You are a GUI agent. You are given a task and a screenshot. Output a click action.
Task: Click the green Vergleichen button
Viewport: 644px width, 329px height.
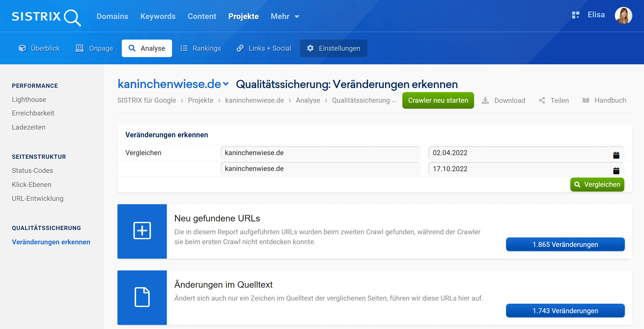(597, 185)
